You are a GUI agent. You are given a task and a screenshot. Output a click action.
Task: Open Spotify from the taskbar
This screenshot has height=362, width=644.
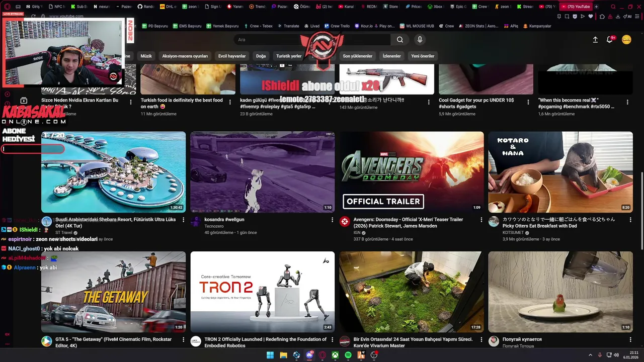click(x=348, y=355)
